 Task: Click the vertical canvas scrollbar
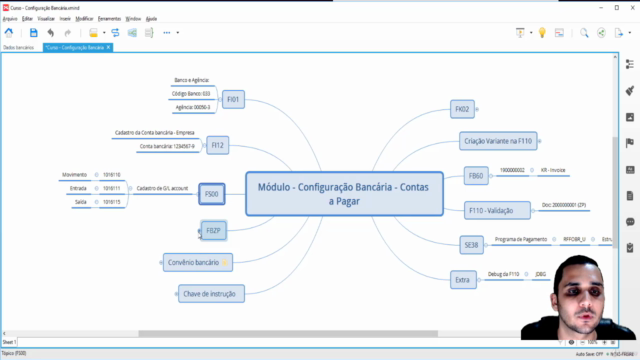(x=615, y=192)
